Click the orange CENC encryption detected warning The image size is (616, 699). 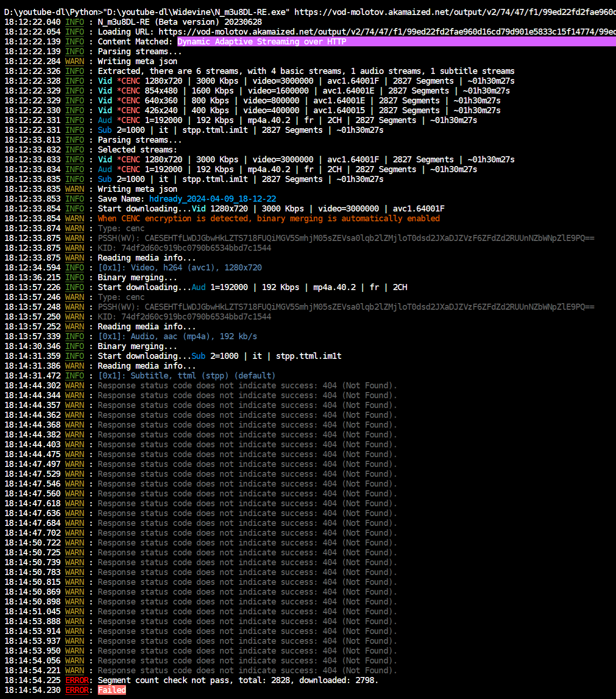click(x=269, y=218)
